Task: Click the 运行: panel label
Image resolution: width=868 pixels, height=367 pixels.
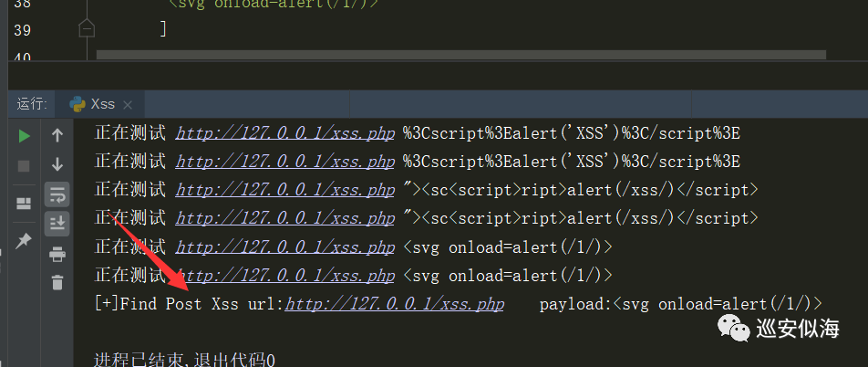Action: [32, 104]
